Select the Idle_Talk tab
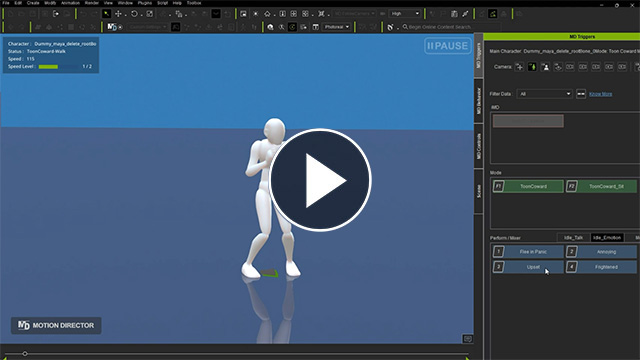The height and width of the screenshot is (360, 640). (x=573, y=238)
